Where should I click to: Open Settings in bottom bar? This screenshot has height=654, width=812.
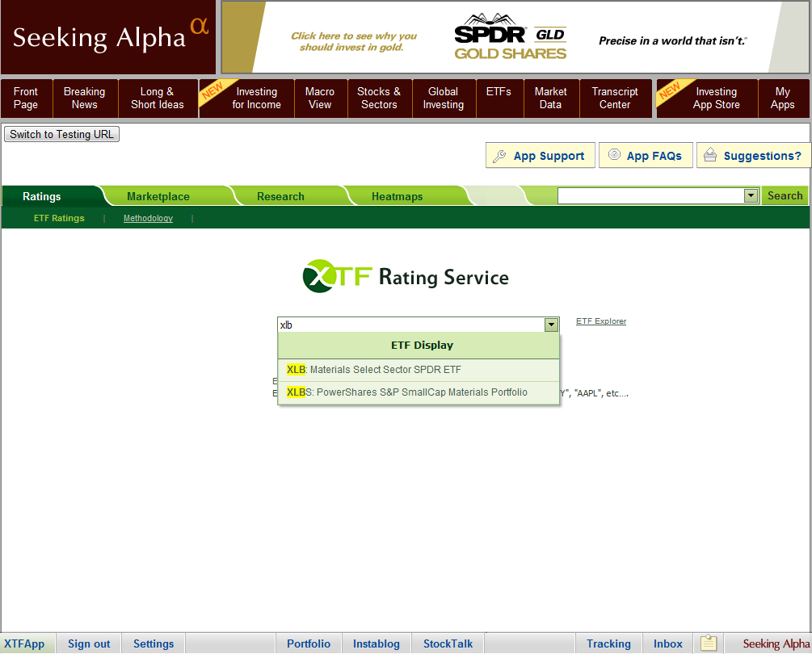(154, 644)
